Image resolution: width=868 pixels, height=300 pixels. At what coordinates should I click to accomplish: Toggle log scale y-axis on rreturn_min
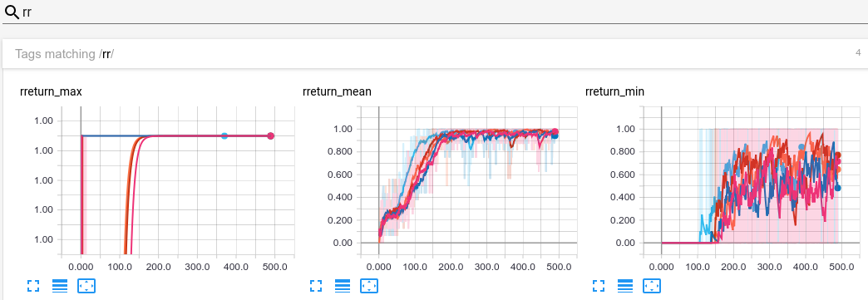pyautogui.click(x=625, y=286)
